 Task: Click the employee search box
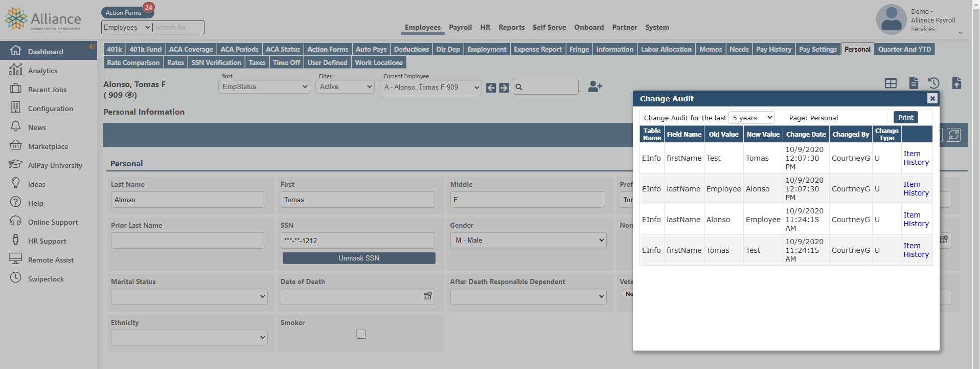coord(545,87)
